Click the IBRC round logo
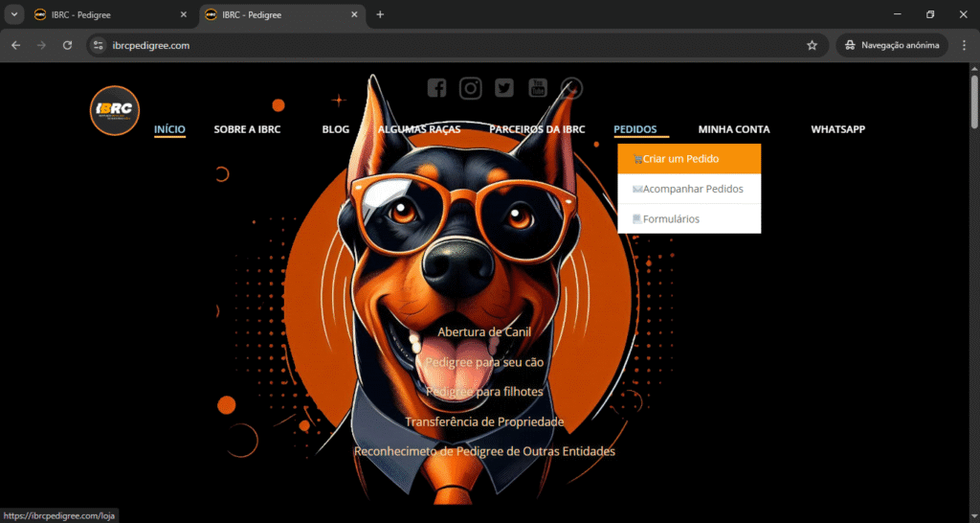 (115, 111)
